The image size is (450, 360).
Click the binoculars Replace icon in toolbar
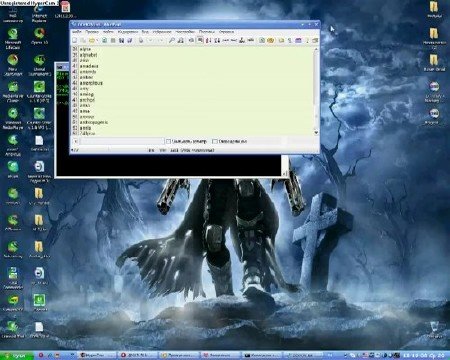pyautogui.click(x=180, y=40)
